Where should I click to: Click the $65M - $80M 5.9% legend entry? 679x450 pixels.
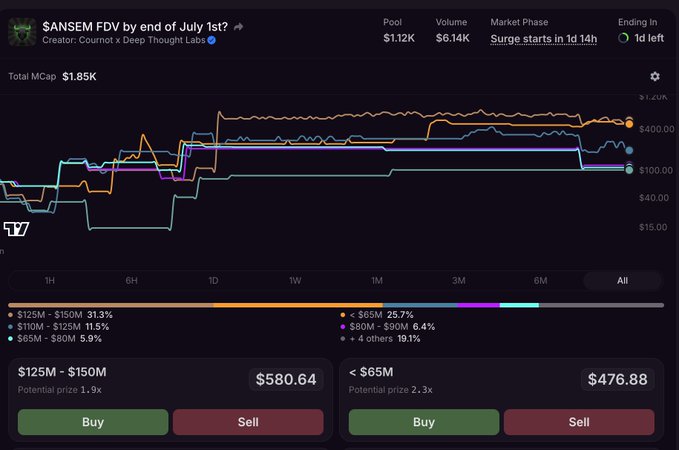[55, 339]
